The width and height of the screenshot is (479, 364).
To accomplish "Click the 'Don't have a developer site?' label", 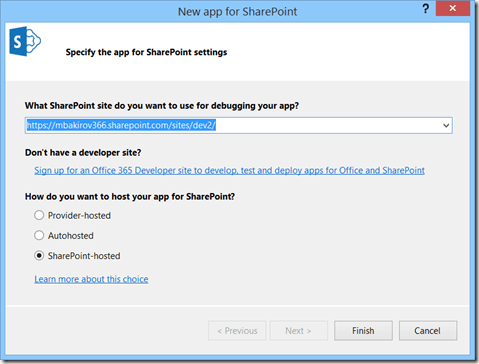I will pyautogui.click(x=83, y=153).
